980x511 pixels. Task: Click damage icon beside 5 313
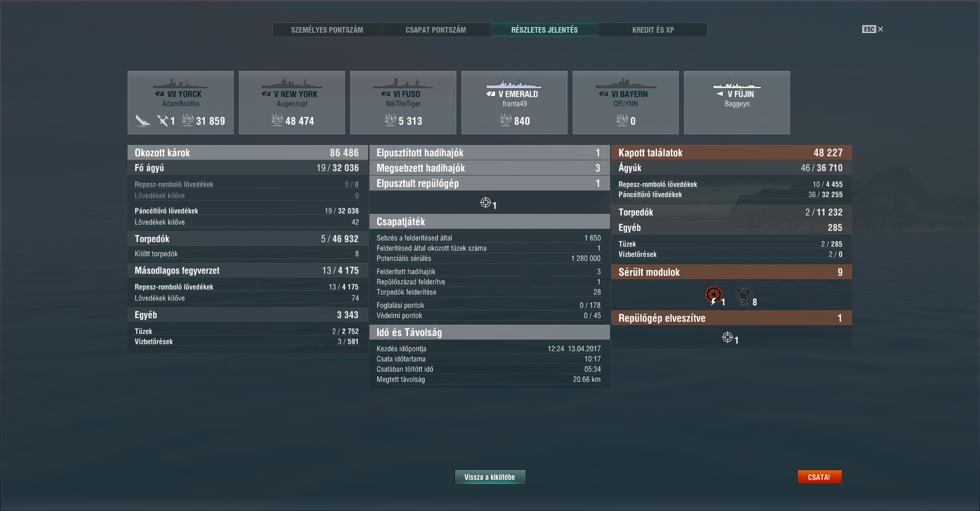(390, 120)
